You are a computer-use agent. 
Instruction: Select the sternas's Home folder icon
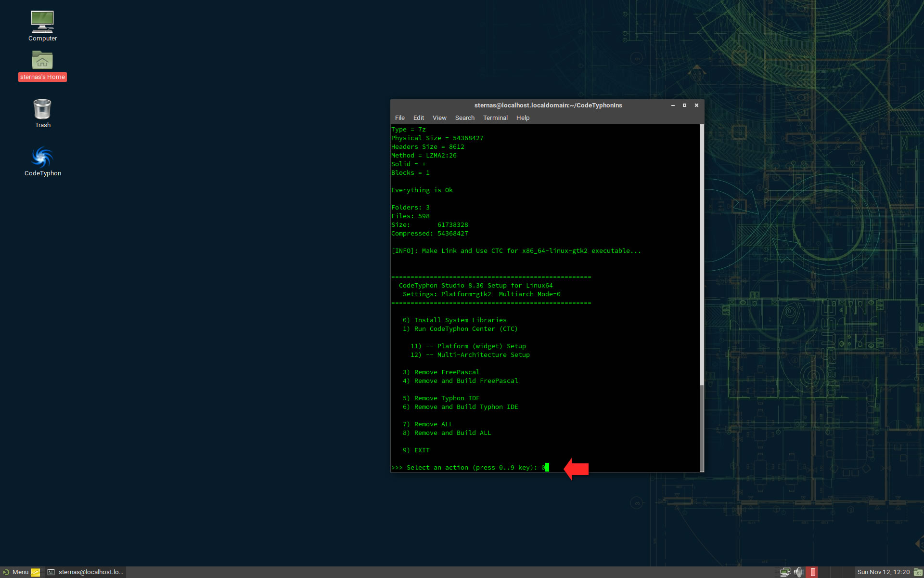[42, 66]
